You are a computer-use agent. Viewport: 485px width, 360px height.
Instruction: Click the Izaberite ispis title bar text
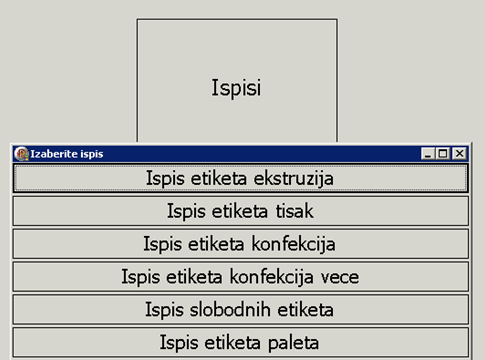(67, 154)
